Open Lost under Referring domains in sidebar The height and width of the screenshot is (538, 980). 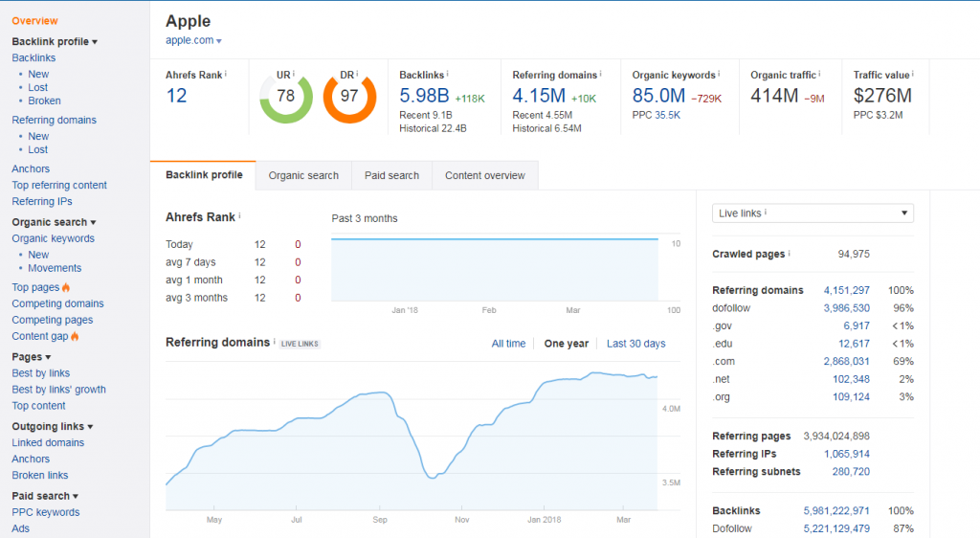[37, 150]
